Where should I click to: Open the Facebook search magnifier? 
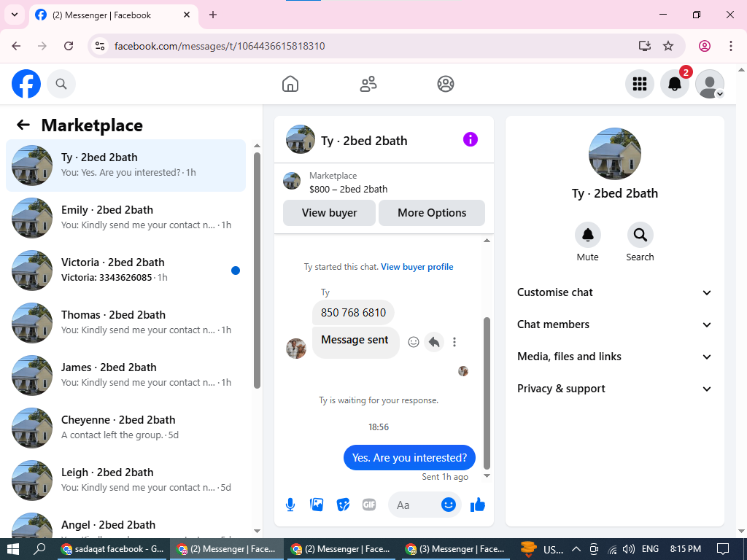[x=61, y=84]
